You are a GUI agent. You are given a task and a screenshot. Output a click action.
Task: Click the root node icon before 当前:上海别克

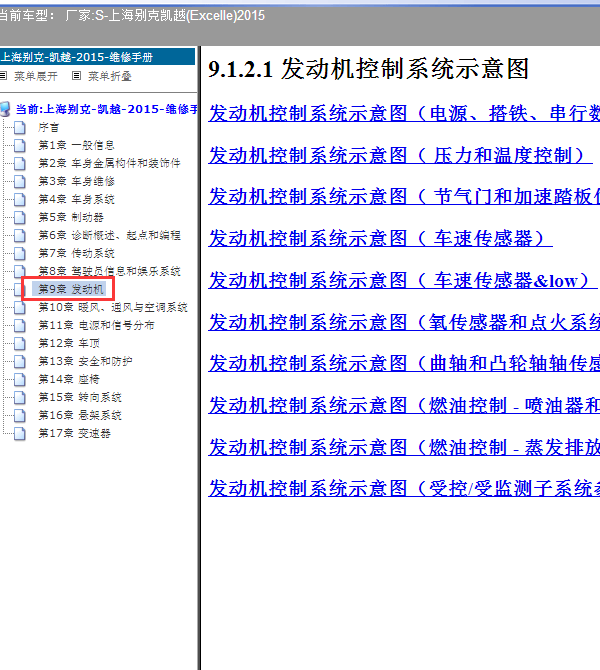click(x=5, y=109)
